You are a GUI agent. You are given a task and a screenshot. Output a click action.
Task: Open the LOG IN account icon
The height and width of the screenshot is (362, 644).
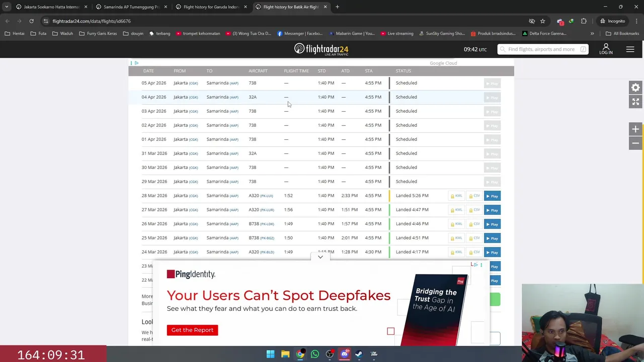click(x=606, y=49)
